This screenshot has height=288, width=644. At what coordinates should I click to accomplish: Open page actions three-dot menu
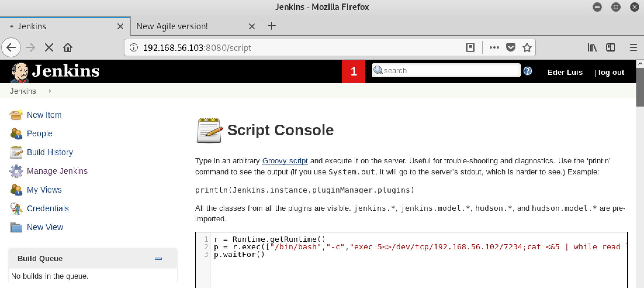coord(494,47)
